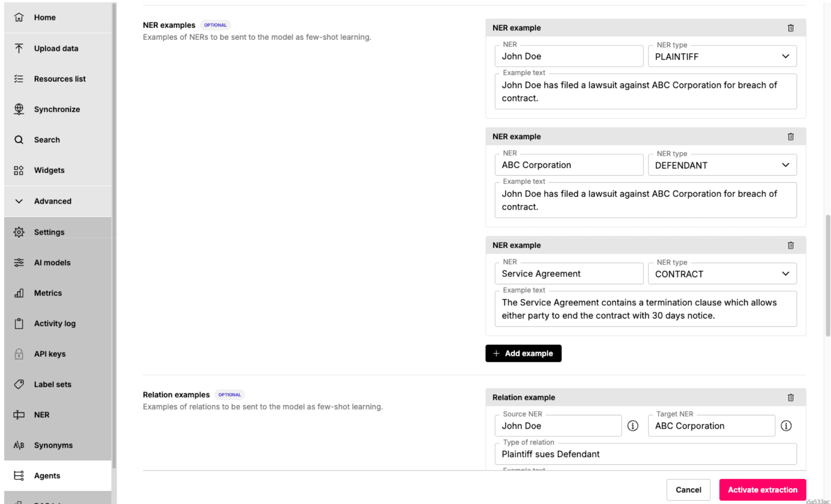
Task: Expand the DEFENDANT NER type dropdown
Action: 722,165
